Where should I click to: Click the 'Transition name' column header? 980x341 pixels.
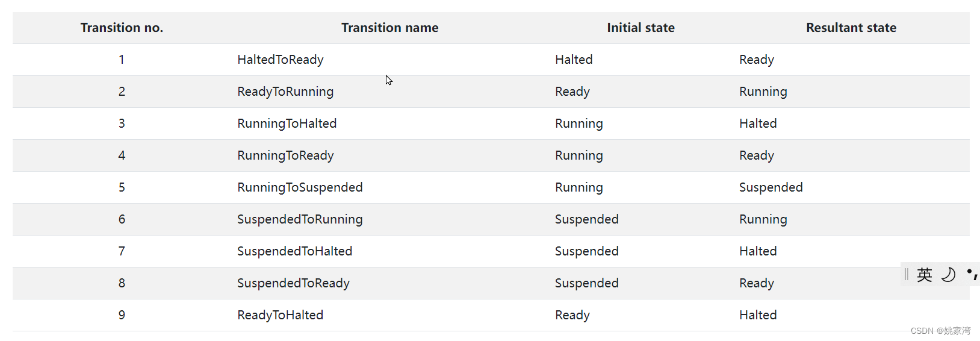click(389, 28)
